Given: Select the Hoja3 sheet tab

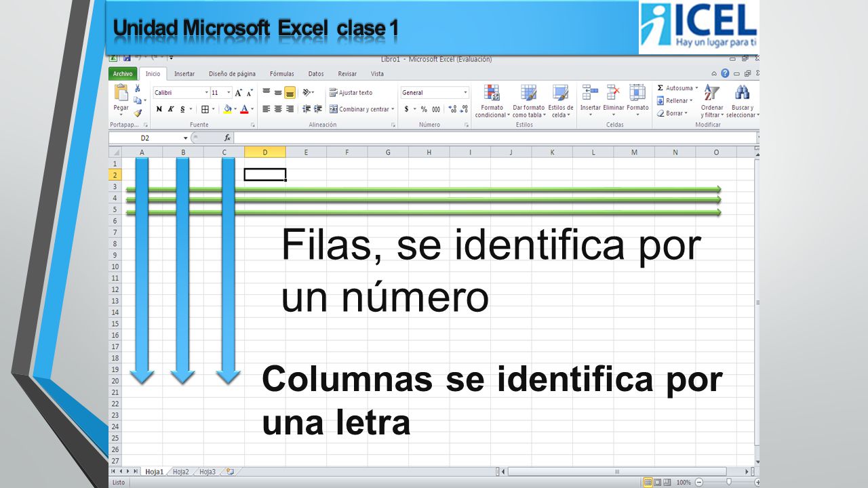Looking at the screenshot, I should [207, 472].
